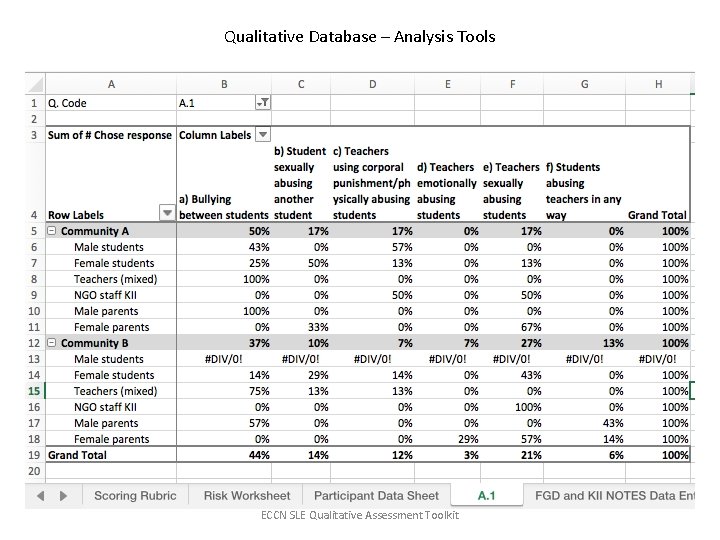This screenshot has width=720, height=540.
Task: Click 'd) Teachers emotionally abusing students' label
Action: click(x=447, y=191)
